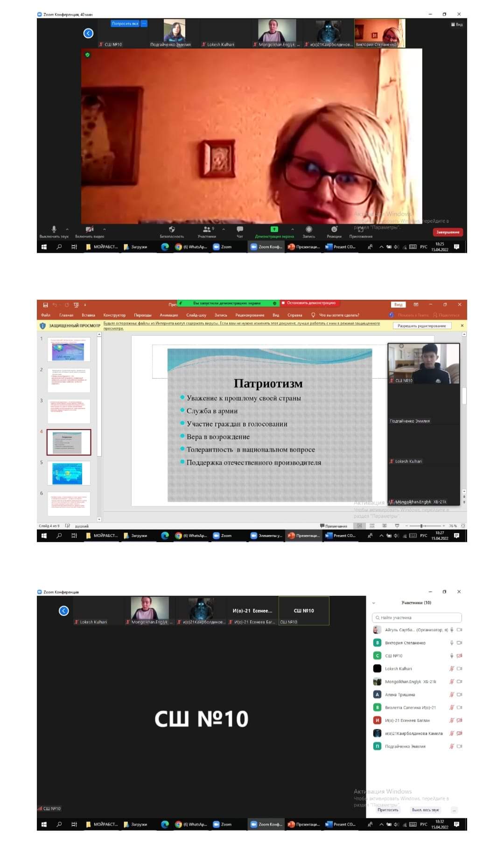Switch to the Вставка ribbon tab
504x841 pixels.
tap(88, 315)
